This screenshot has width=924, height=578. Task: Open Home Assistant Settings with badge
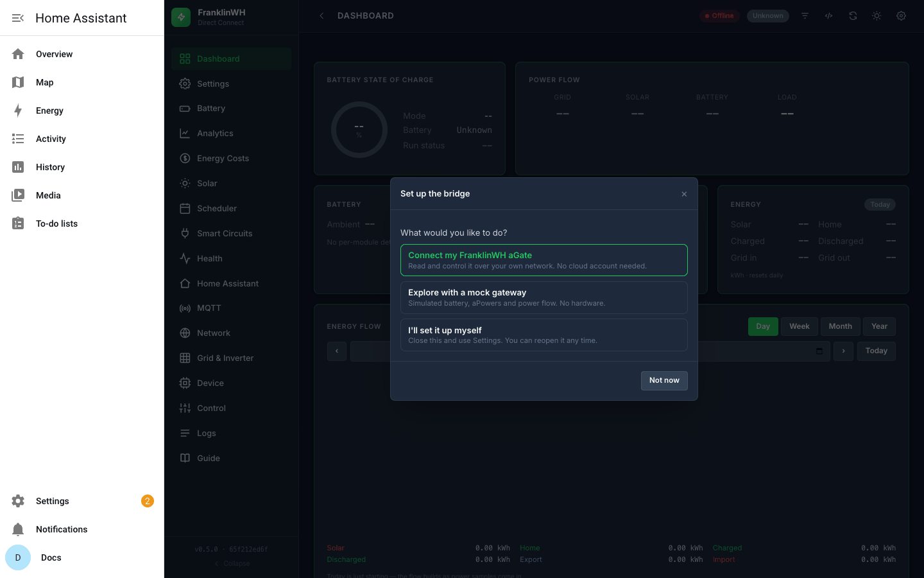(x=82, y=501)
